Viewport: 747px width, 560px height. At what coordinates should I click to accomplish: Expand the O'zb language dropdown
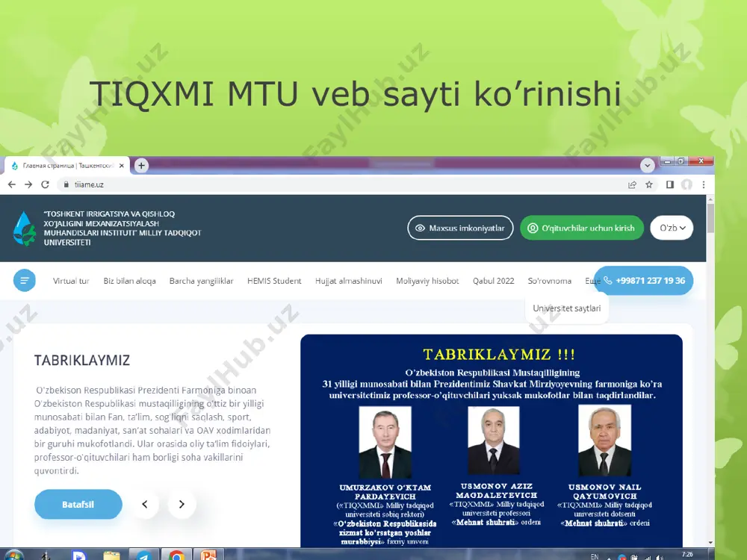coord(672,228)
